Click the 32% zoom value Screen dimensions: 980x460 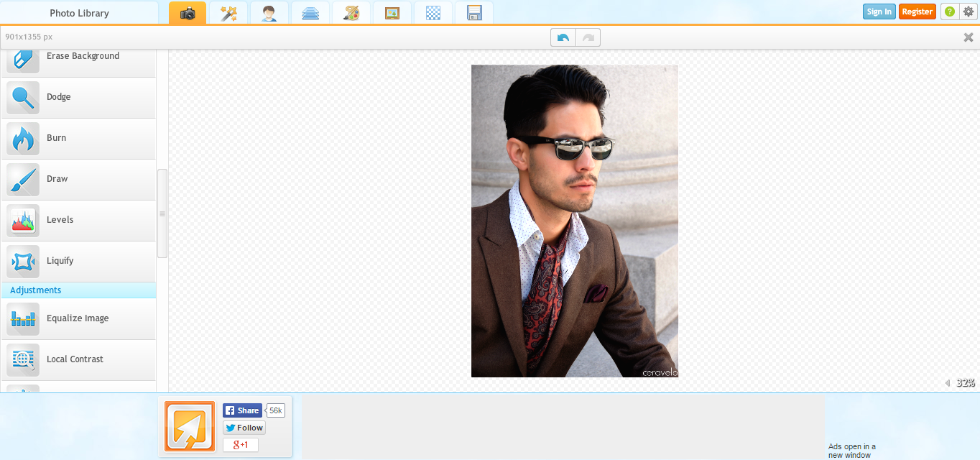coord(965,383)
